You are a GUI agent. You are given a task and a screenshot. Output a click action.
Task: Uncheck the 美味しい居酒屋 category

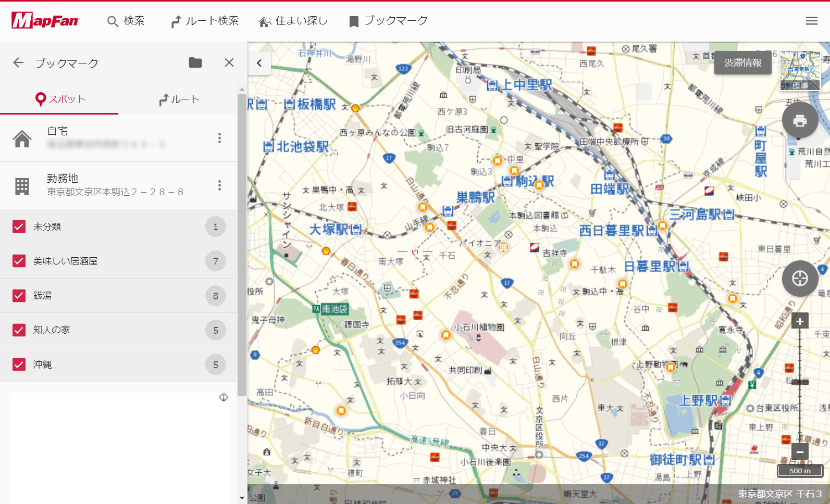click(x=19, y=261)
